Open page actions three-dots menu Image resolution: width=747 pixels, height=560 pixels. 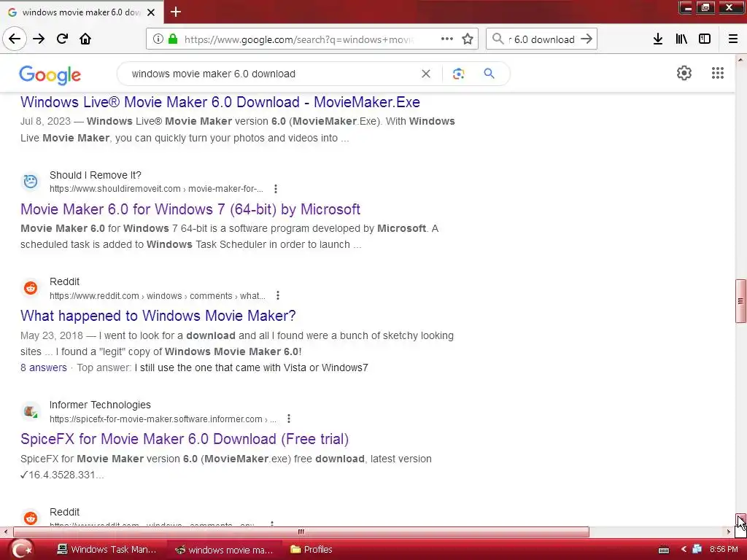tap(447, 39)
